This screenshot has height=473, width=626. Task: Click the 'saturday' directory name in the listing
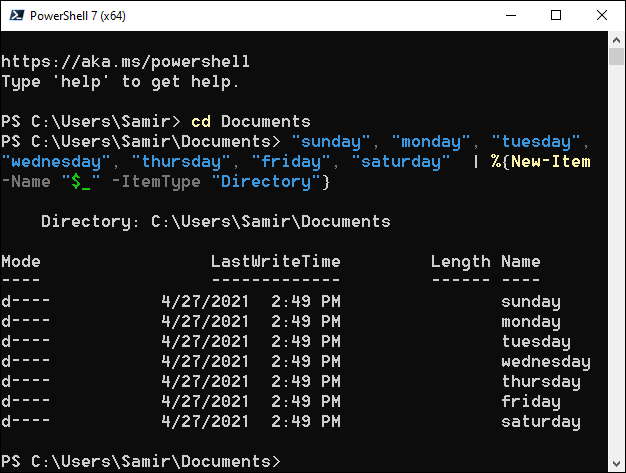[540, 422]
